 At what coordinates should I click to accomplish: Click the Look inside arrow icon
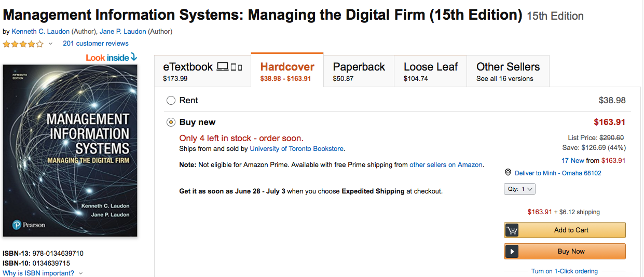pyautogui.click(x=133, y=57)
